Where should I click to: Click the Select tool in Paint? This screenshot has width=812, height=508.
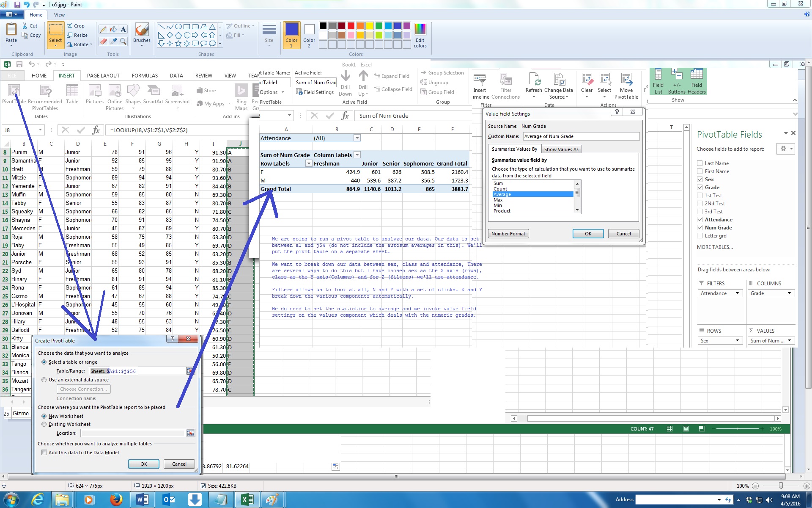coord(55,35)
